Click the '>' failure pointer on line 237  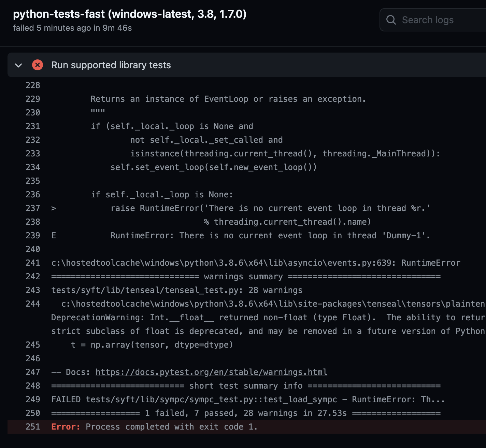click(53, 208)
